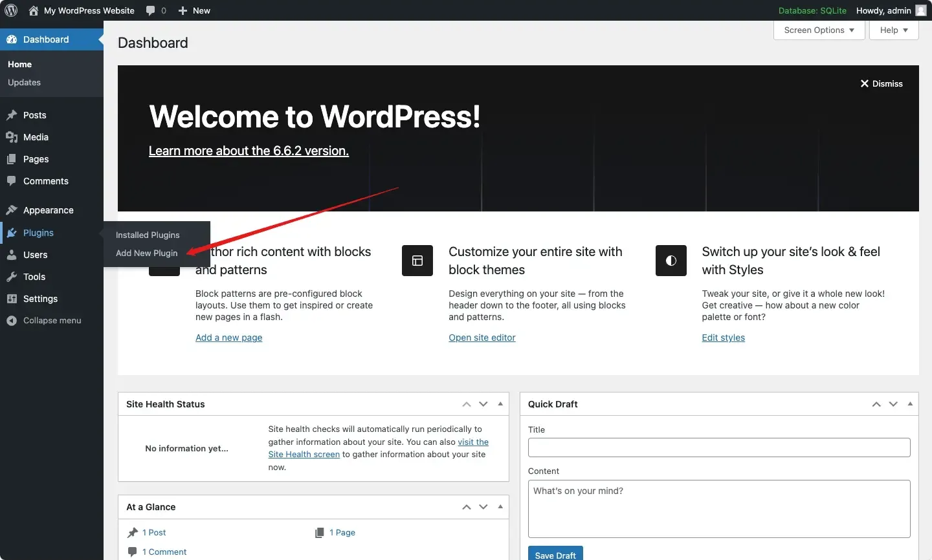Open the Screen Options dropdown
The height and width of the screenshot is (560, 932).
(x=818, y=30)
